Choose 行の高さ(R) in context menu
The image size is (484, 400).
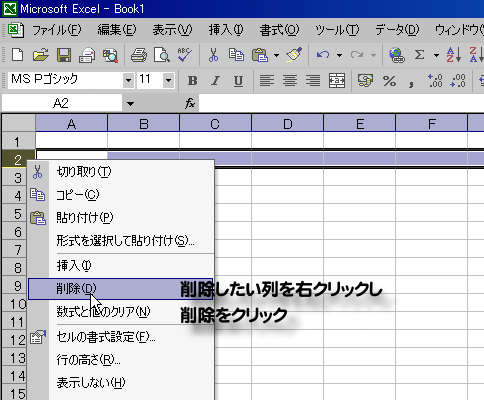pyautogui.click(x=121, y=360)
